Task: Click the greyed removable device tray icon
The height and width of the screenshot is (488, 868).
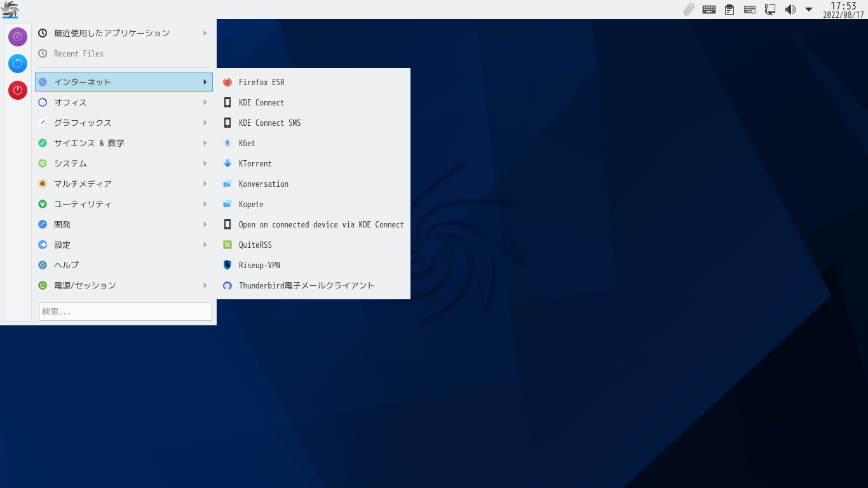Action: click(x=689, y=9)
